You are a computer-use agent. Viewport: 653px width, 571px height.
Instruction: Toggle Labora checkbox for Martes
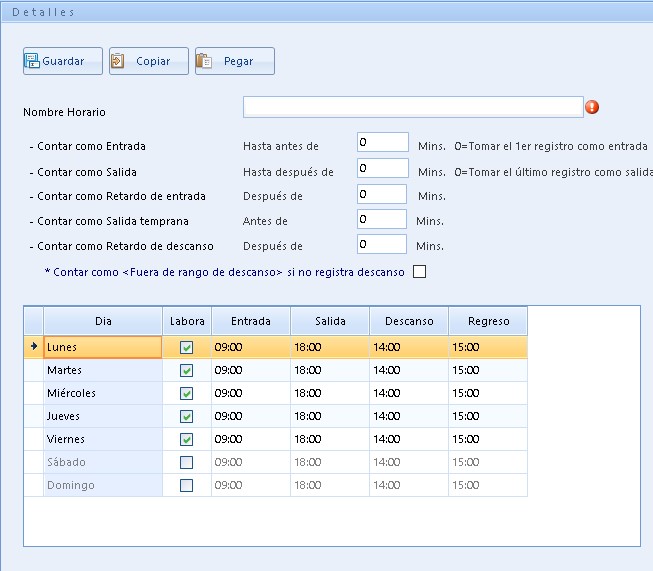[187, 370]
